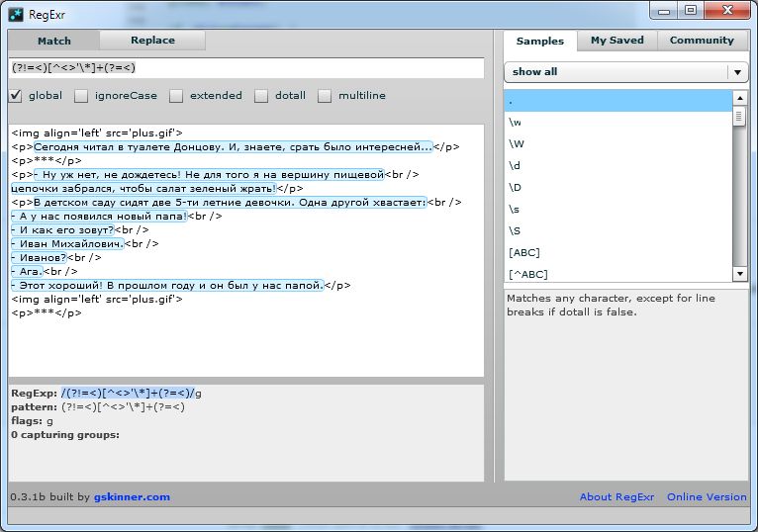Click the match 'И как его зовут?'

pos(62,230)
